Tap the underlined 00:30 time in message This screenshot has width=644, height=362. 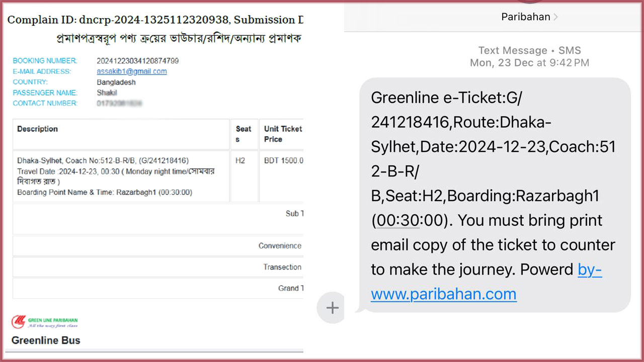[397, 220]
